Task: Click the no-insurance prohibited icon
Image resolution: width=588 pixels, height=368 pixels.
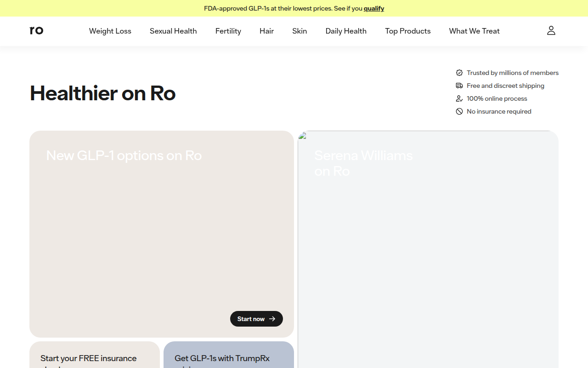Action: 459,111
